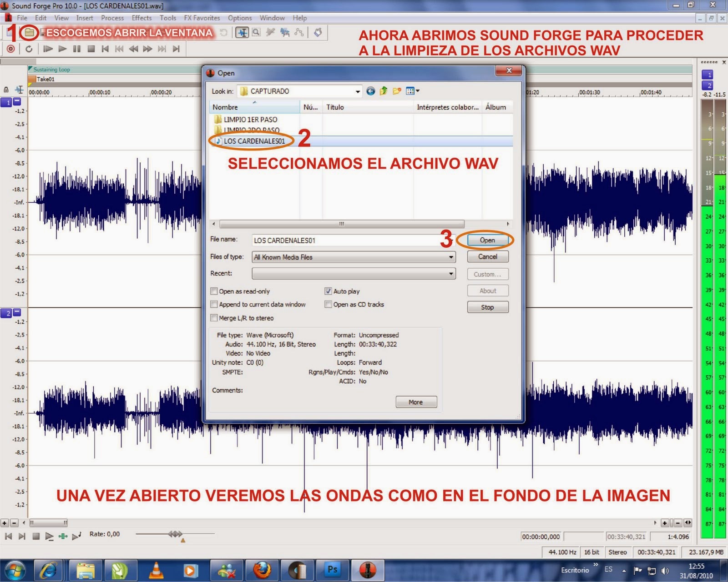
Task: Select the Event tool in the toolbar
Action: (285, 32)
